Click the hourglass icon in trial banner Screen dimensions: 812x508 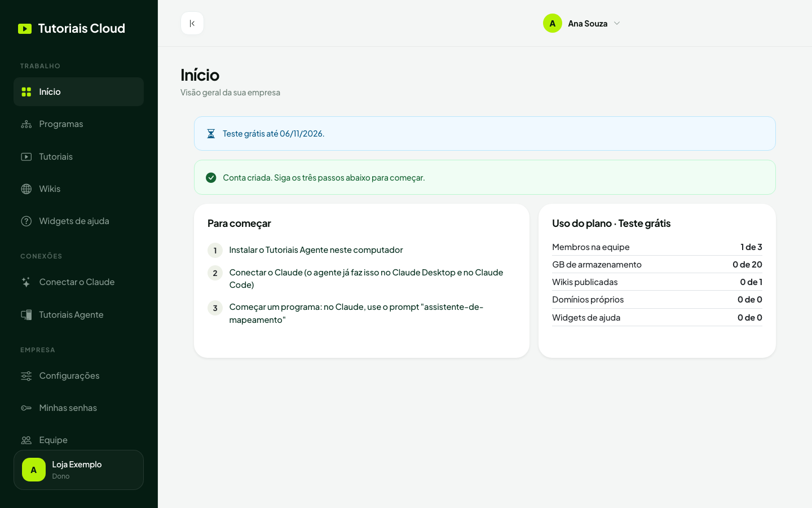pyautogui.click(x=211, y=134)
